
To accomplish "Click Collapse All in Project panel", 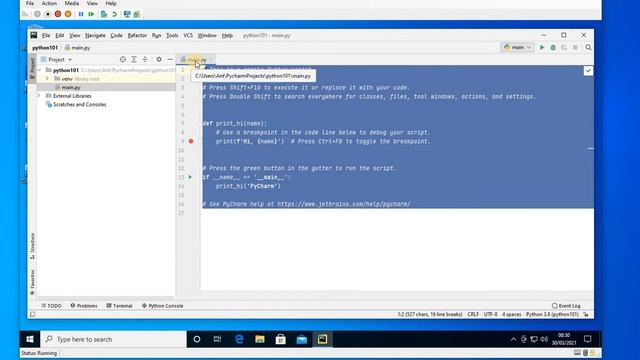I will pyautogui.click(x=145, y=60).
